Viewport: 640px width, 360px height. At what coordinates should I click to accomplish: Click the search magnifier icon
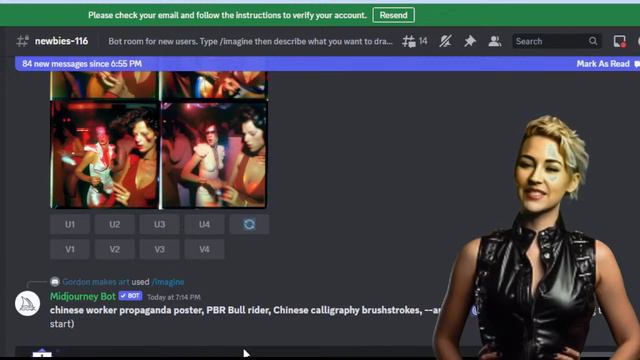[x=593, y=41]
